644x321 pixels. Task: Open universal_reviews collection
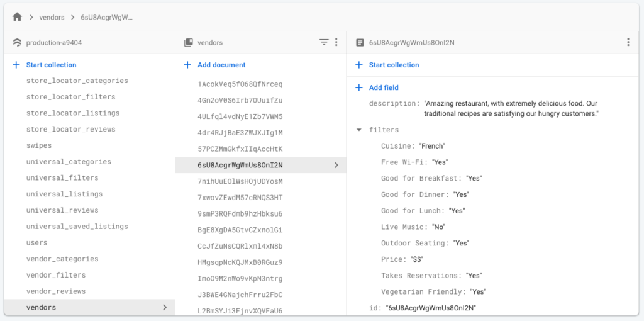(x=62, y=210)
